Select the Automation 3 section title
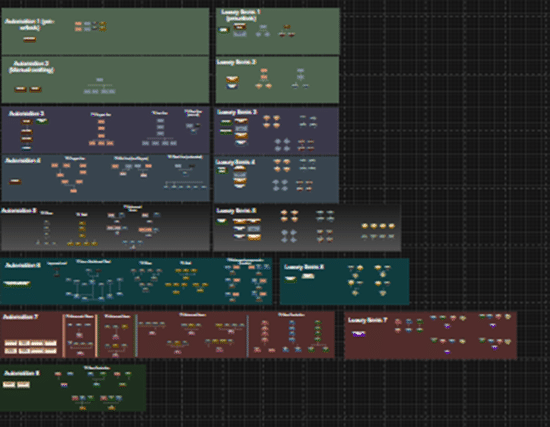 point(26,113)
